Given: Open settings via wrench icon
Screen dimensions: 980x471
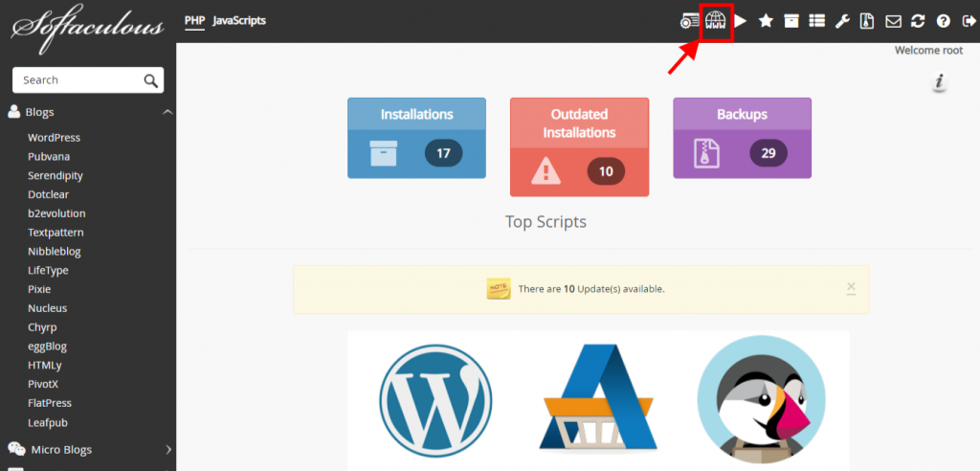Looking at the screenshot, I should [842, 21].
